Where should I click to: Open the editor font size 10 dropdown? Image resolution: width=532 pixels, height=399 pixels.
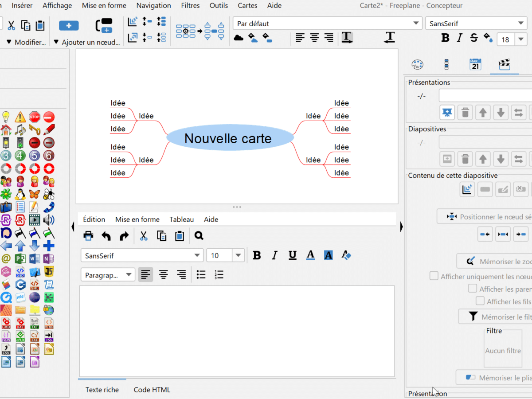tap(239, 255)
